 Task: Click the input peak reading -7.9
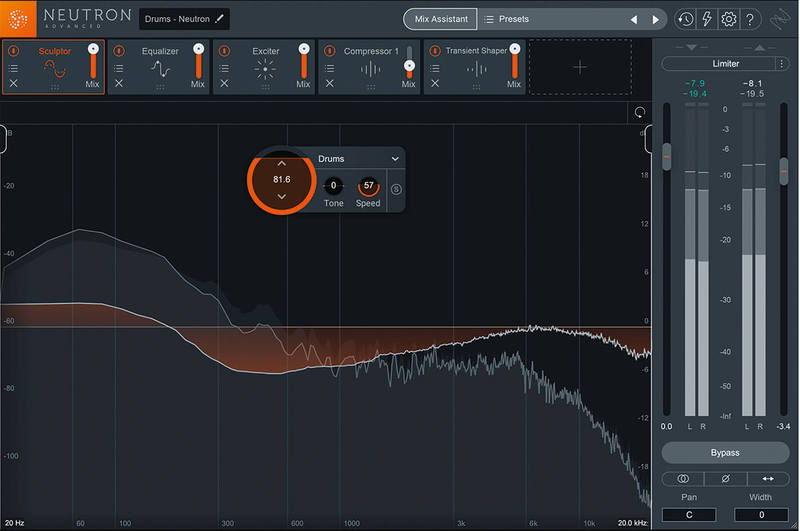click(695, 83)
